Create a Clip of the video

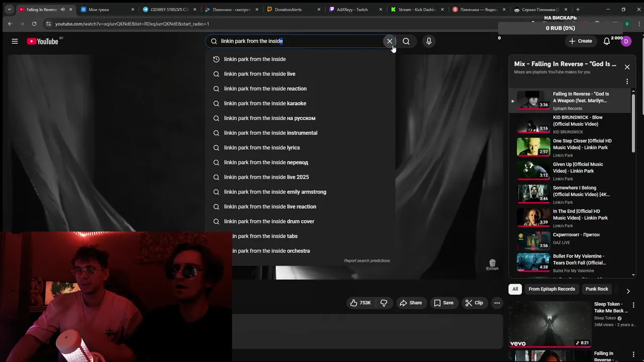tap(474, 303)
